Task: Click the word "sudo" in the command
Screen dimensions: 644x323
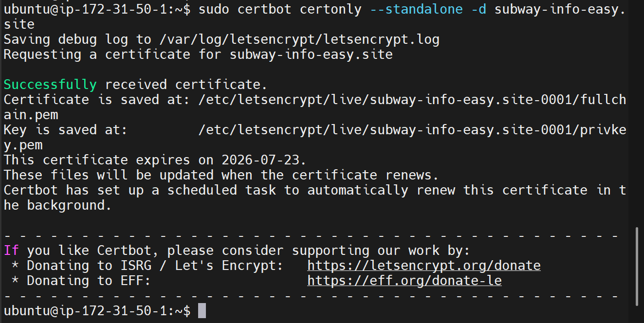Action: click(214, 9)
